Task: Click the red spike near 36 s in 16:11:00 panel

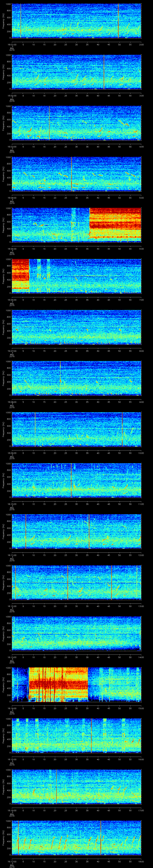Action: [89, 531]
